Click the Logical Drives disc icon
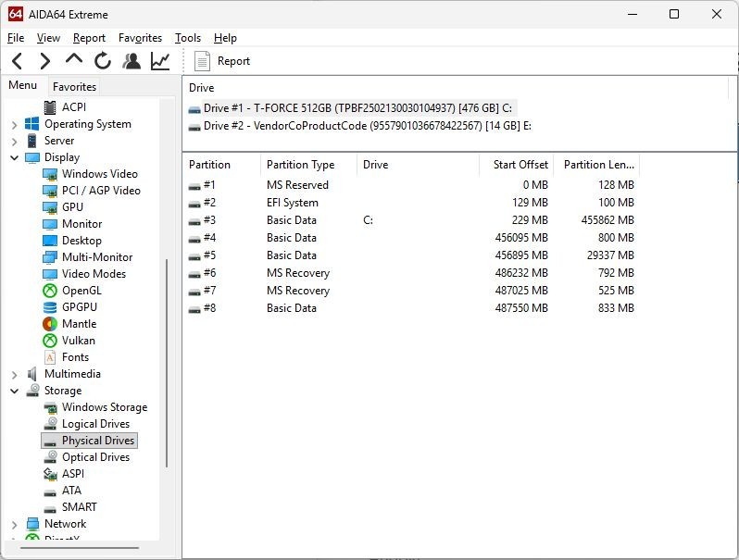 [50, 424]
